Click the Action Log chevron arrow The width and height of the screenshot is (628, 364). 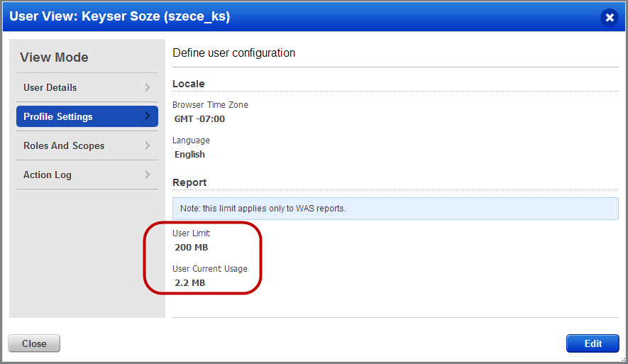(x=148, y=175)
